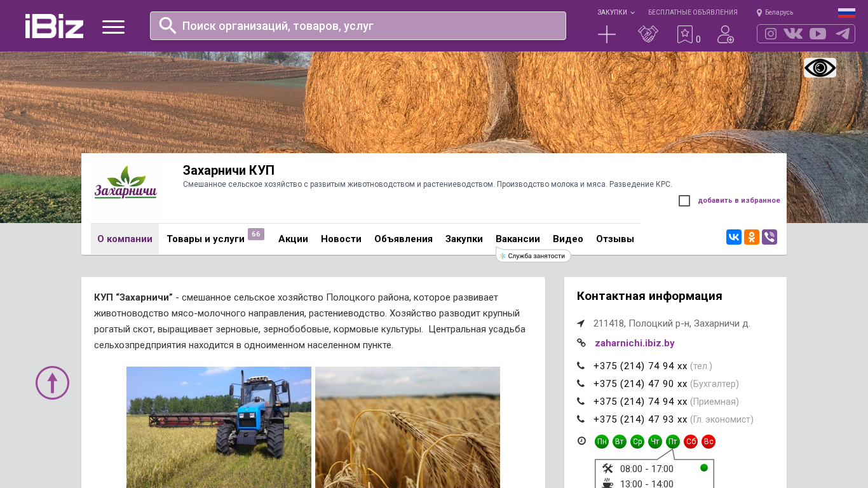Viewport: 868px width, 488px height.
Task: Select Thursday (Чт) schedule day
Action: [655, 442]
